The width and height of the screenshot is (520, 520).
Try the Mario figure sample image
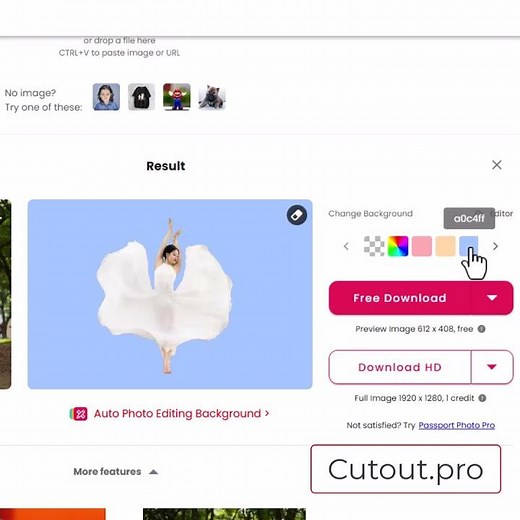pyautogui.click(x=177, y=97)
